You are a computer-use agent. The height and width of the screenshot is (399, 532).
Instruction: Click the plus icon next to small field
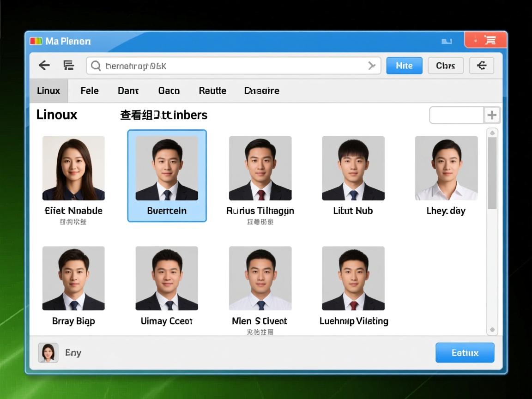492,115
